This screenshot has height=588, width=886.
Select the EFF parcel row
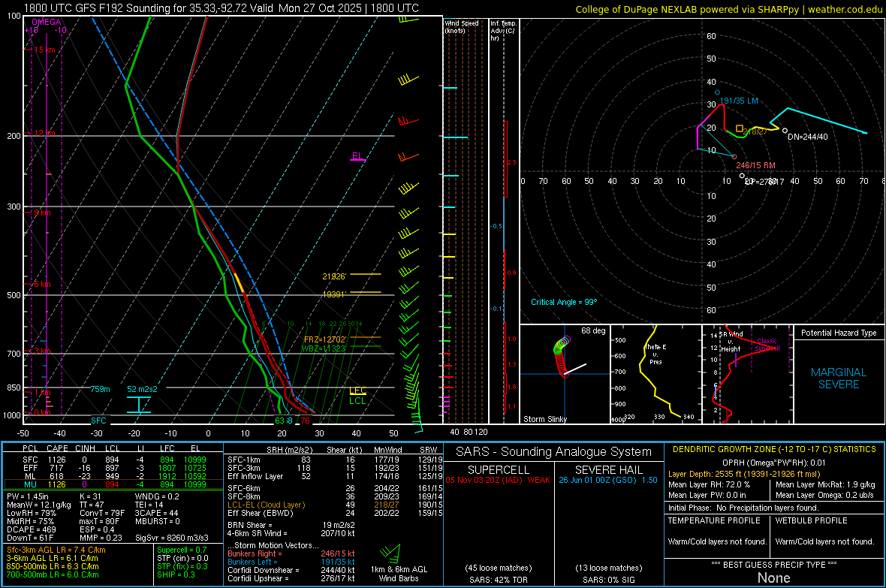113,468
